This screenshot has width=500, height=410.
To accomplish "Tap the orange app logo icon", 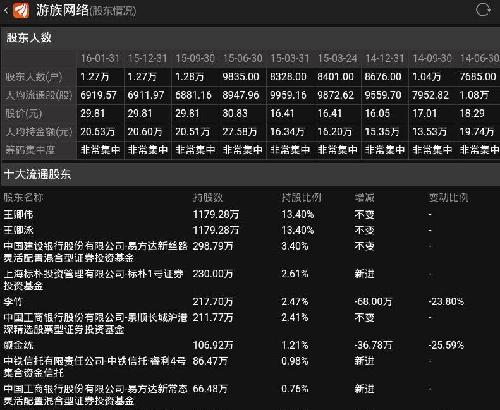I will pos(21,10).
